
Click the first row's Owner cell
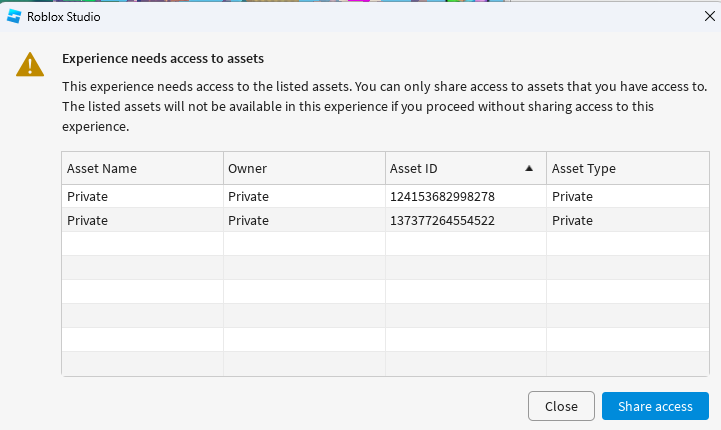(303, 197)
